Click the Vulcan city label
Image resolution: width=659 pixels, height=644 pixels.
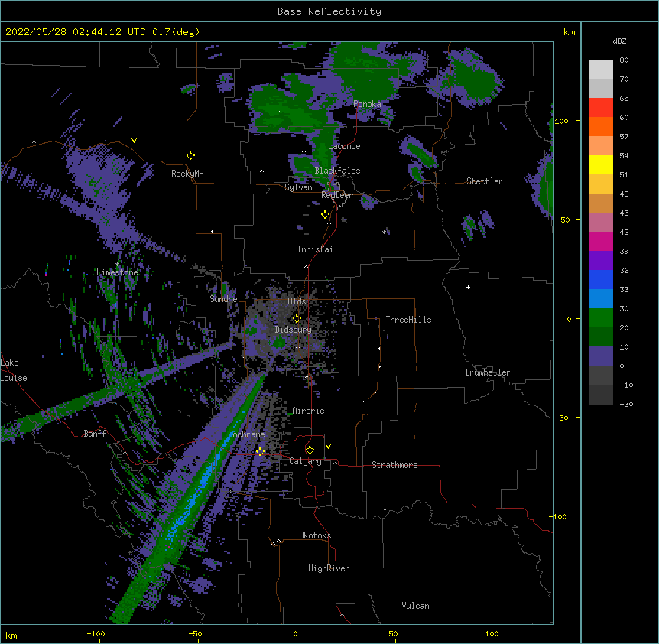pyautogui.click(x=415, y=606)
